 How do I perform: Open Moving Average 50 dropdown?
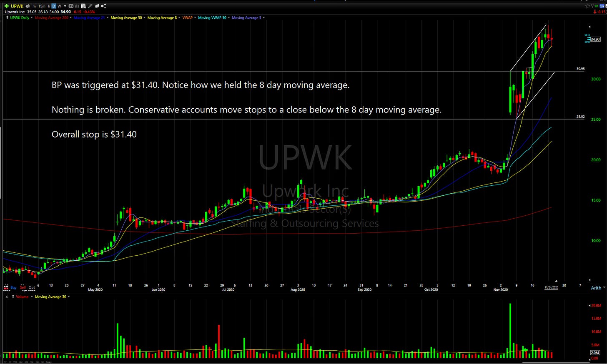point(144,17)
